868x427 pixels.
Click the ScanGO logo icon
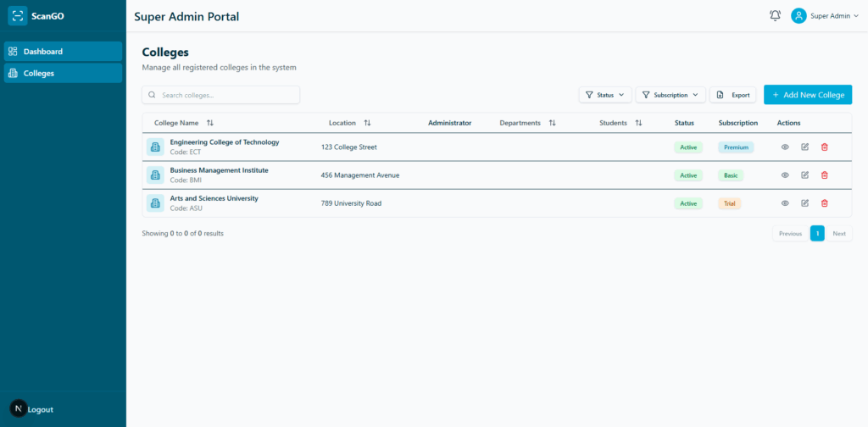[x=18, y=16]
